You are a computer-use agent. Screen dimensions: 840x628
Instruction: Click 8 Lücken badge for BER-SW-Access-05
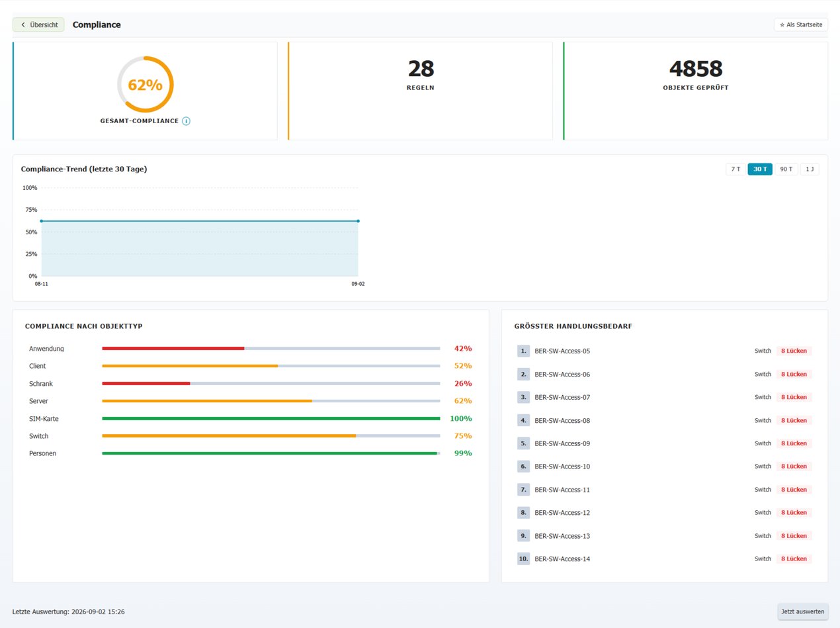pyautogui.click(x=794, y=351)
